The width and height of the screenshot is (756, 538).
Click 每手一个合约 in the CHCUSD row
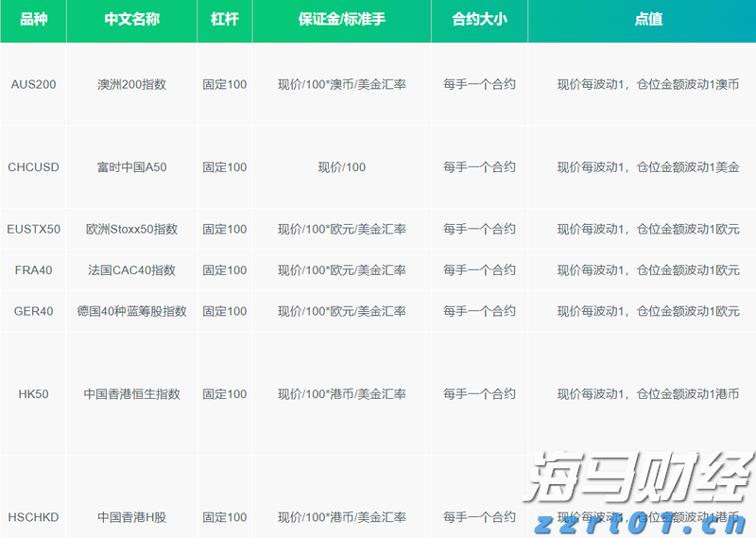click(x=480, y=167)
